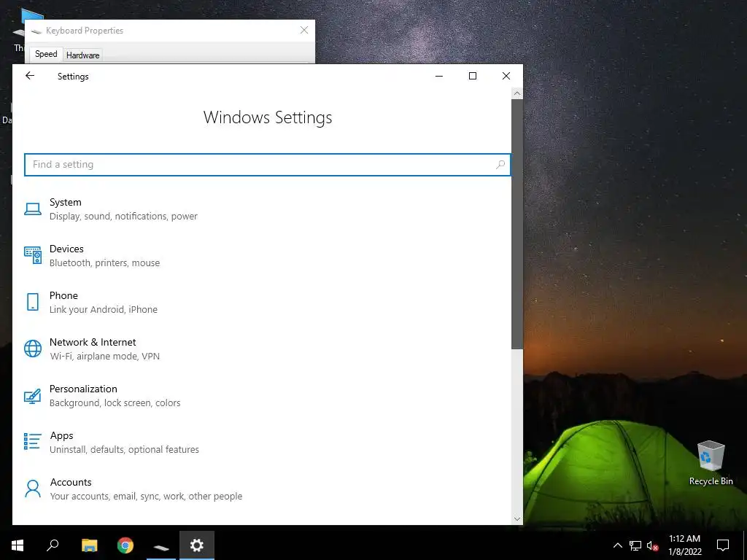
Task: Click "Uninstall, defaults, optional features" text
Action: point(124,449)
